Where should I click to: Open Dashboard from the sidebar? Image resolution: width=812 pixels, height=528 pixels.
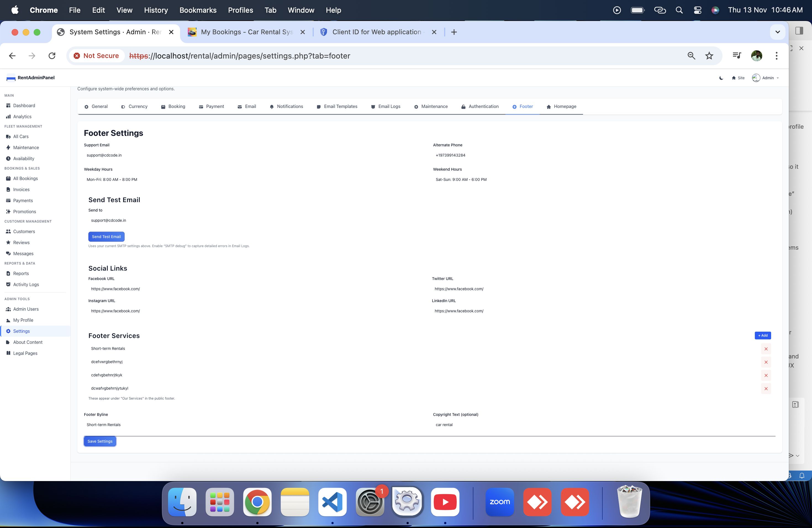pos(24,105)
